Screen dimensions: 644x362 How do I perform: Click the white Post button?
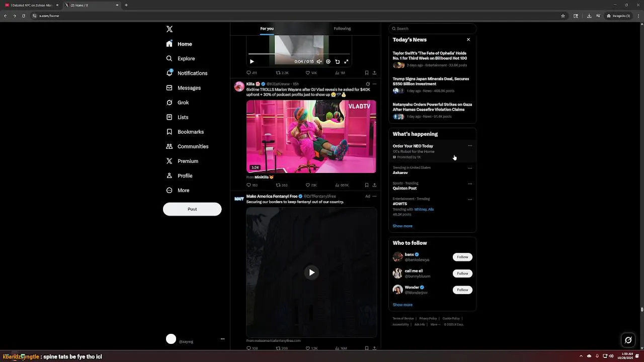[x=192, y=209]
